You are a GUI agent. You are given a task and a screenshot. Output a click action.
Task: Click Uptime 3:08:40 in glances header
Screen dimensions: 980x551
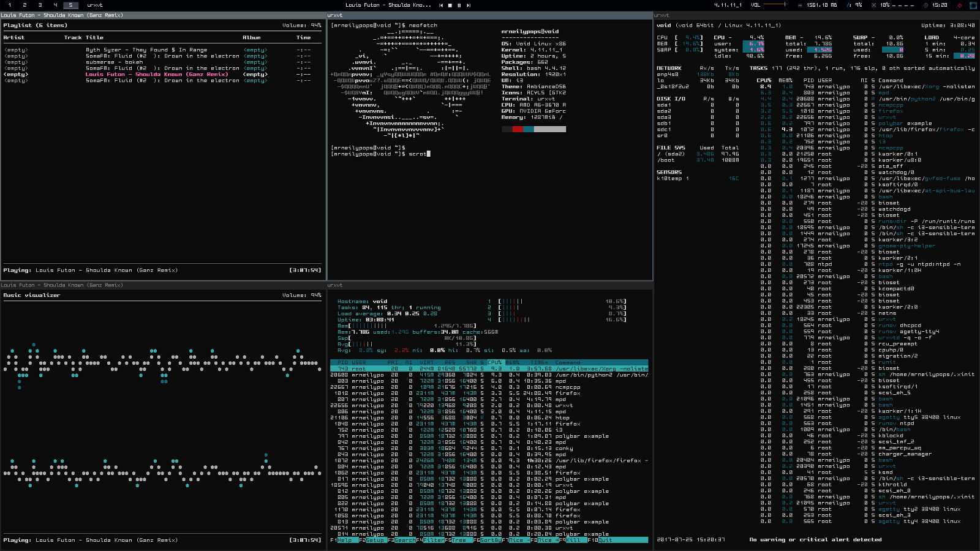click(x=948, y=26)
